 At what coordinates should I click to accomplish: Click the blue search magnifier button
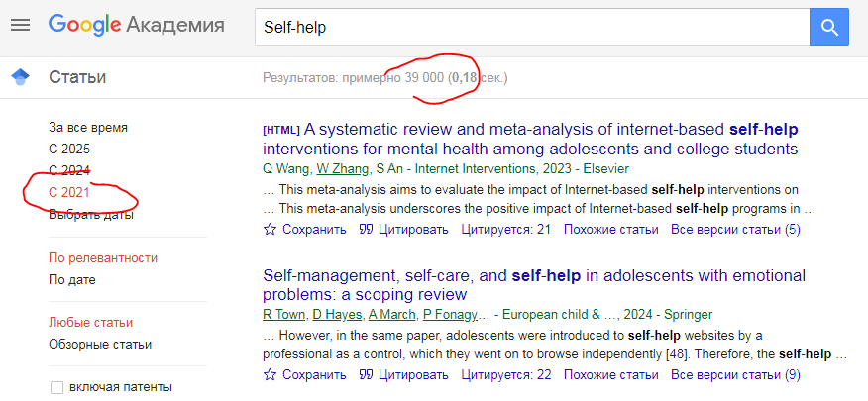tap(828, 27)
